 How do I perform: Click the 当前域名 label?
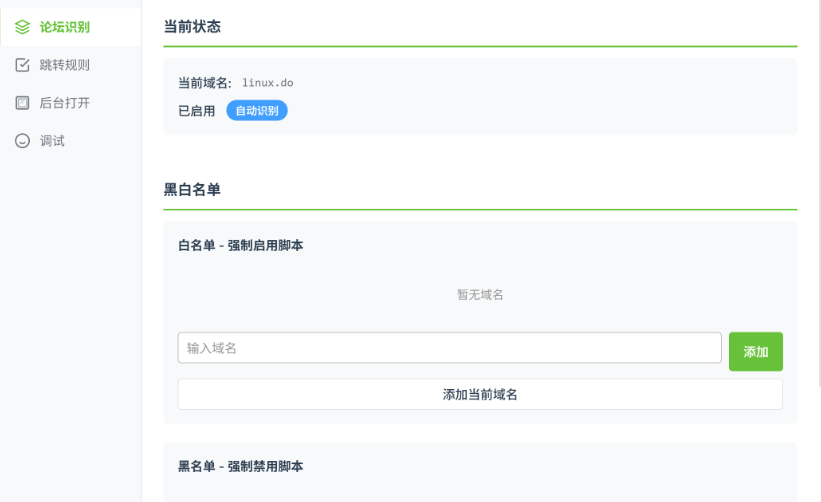tap(204, 83)
